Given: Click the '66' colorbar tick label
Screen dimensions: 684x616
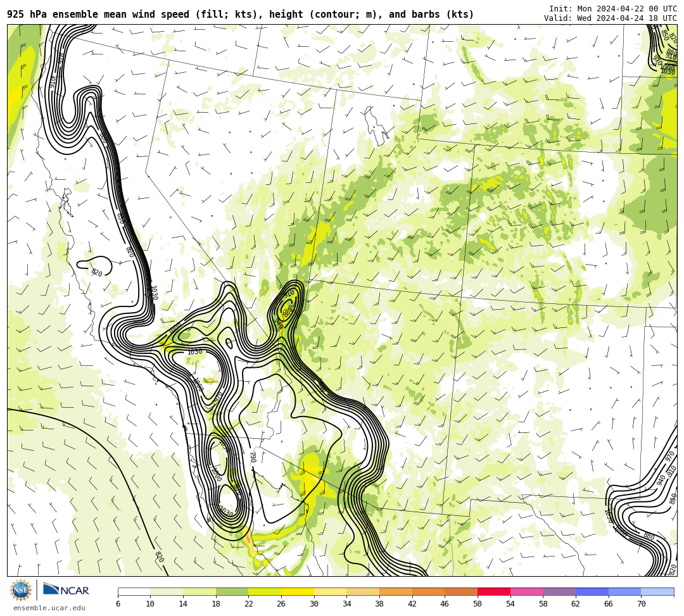Looking at the screenshot, I should coord(609,604).
